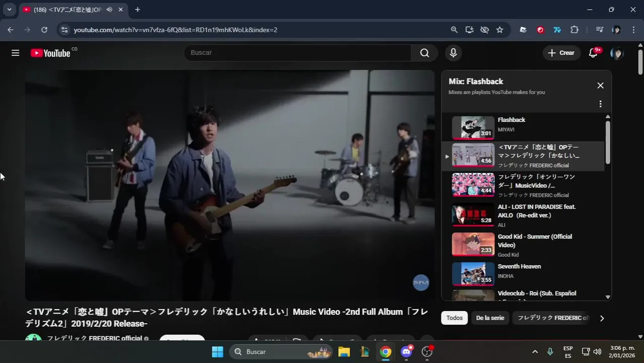Mute the tab via speaker icon
The width and height of the screenshot is (644, 363).
tap(109, 10)
